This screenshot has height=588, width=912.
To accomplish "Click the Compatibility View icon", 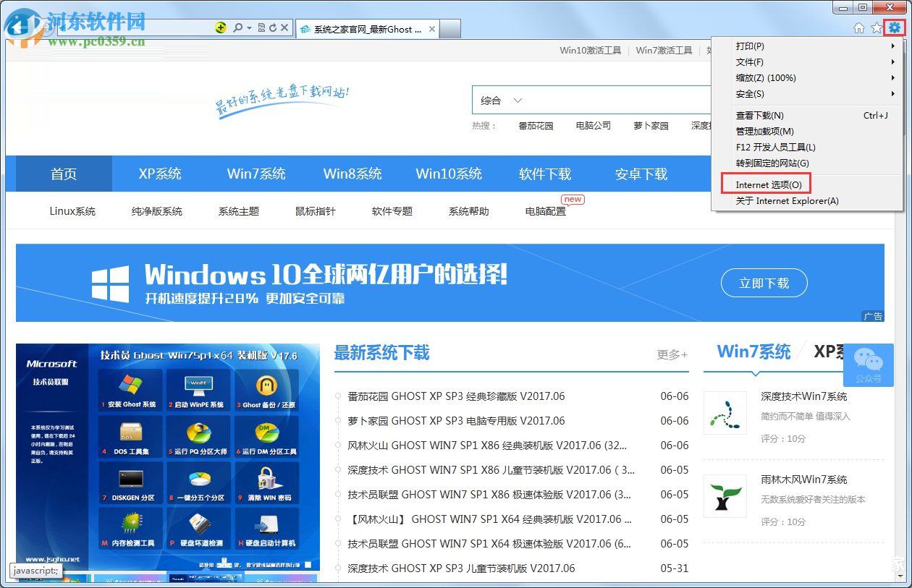I will point(261,27).
